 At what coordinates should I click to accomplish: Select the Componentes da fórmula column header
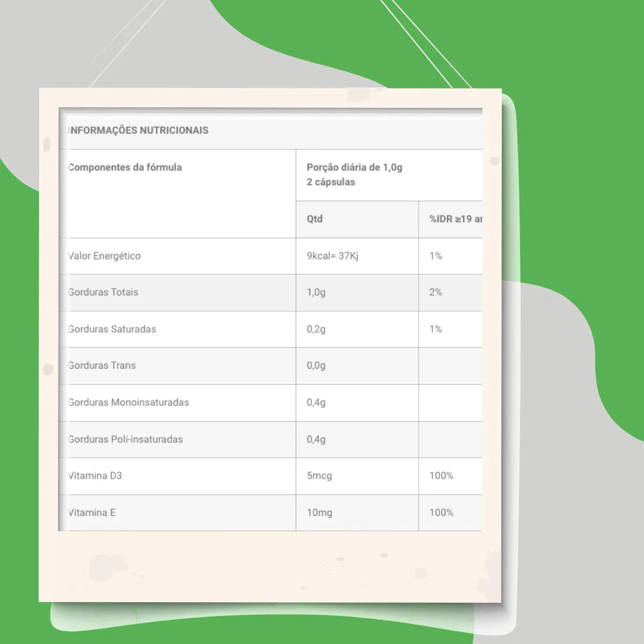[125, 167]
